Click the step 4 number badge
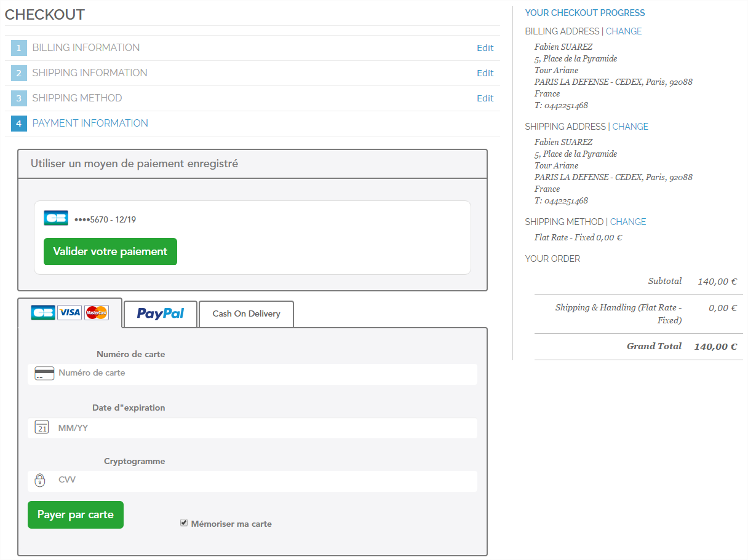Screen dimensions: 748x560 point(18,124)
